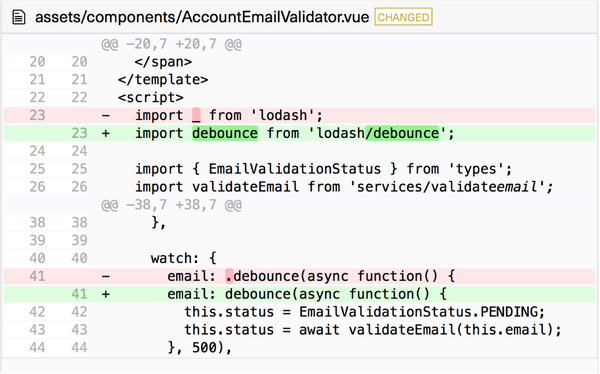Click the validateEmail import line
Image resolution: width=600 pixels, height=374 pixels.
point(344,187)
